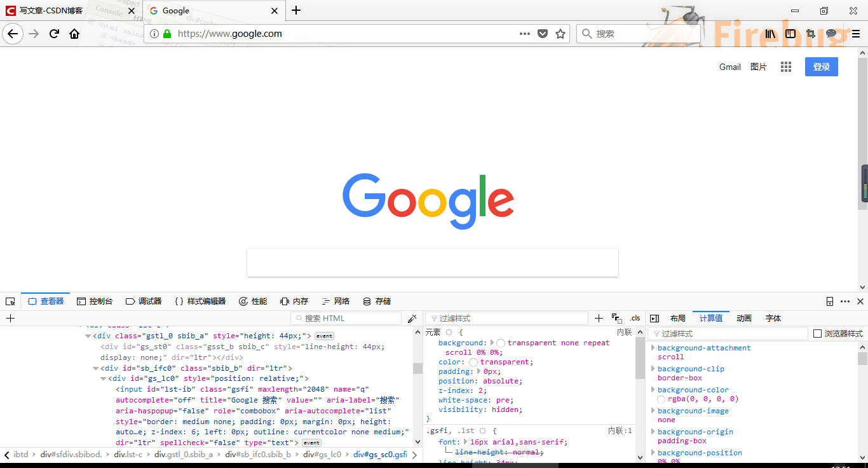Viewport: 868px width, 468px height.
Task: Open the 动画 animations side tab
Action: (x=744, y=318)
